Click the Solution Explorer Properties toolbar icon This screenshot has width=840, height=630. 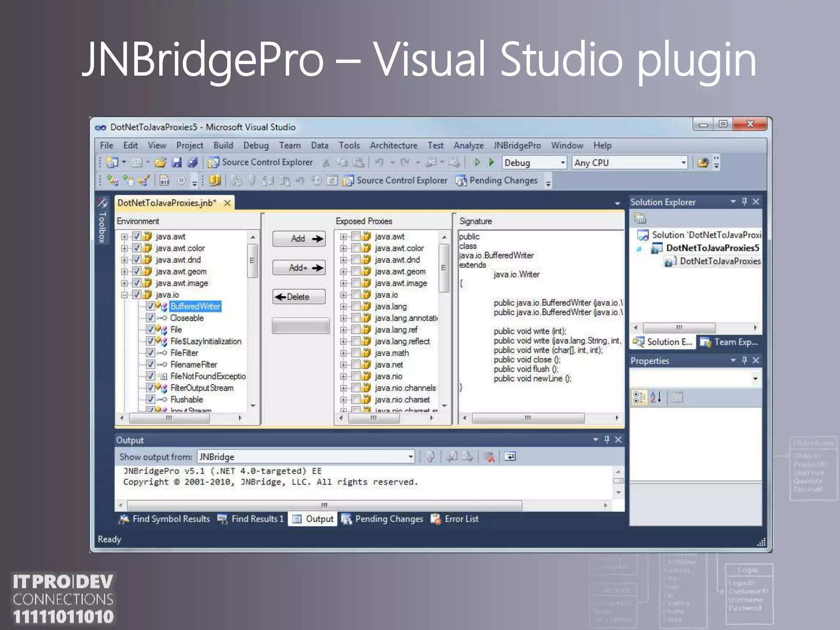pyautogui.click(x=640, y=218)
